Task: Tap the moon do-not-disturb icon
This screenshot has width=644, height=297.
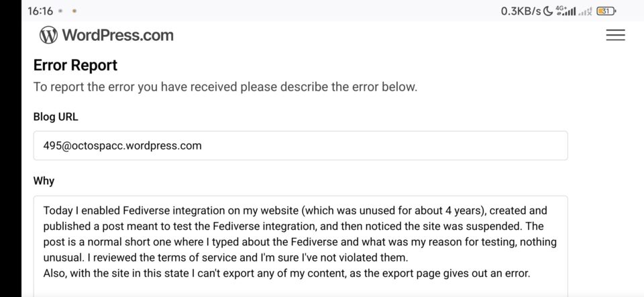Action: 548,11
